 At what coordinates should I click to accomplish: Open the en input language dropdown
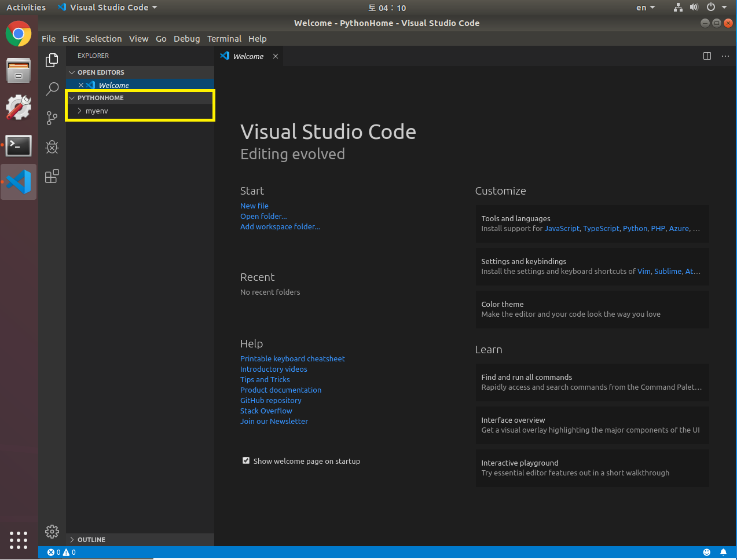tap(646, 8)
